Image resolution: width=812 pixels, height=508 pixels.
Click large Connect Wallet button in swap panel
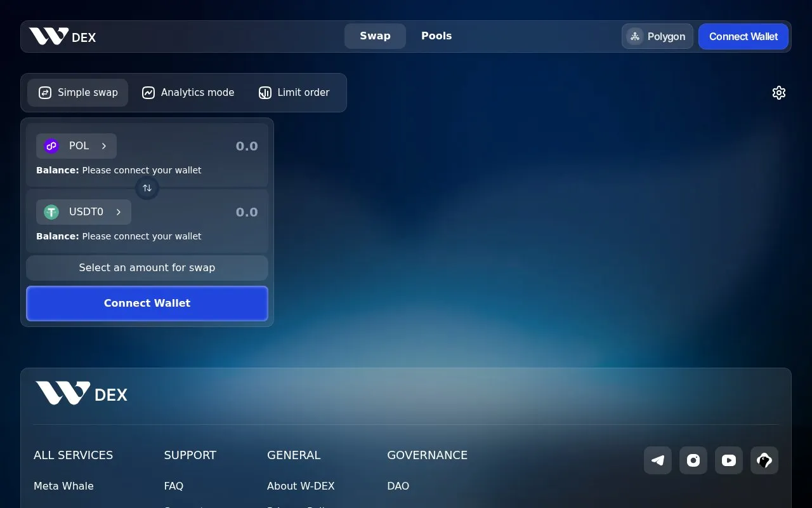click(147, 304)
